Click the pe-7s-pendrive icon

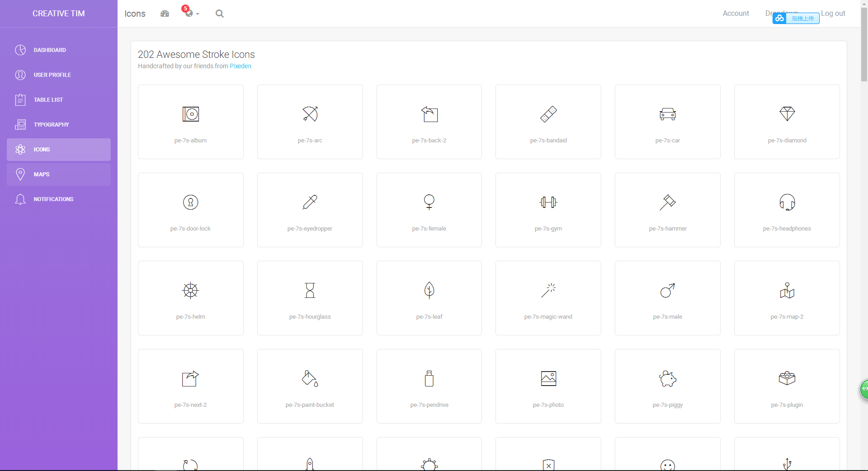pyautogui.click(x=429, y=378)
